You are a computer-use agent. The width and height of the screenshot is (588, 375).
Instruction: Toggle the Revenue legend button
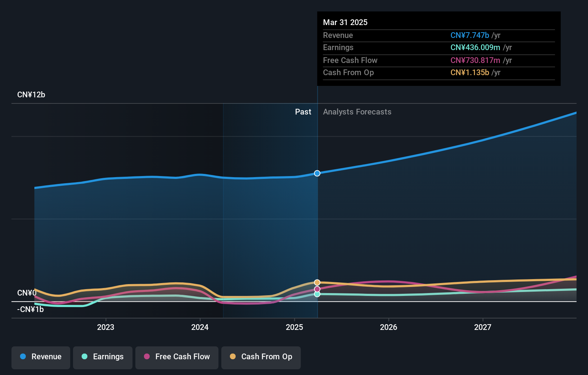click(41, 357)
